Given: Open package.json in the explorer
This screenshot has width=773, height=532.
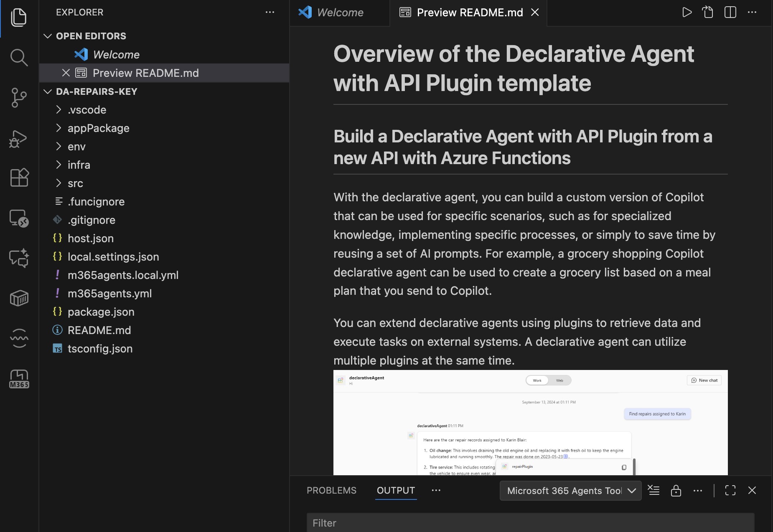Looking at the screenshot, I should (x=164, y=312).
